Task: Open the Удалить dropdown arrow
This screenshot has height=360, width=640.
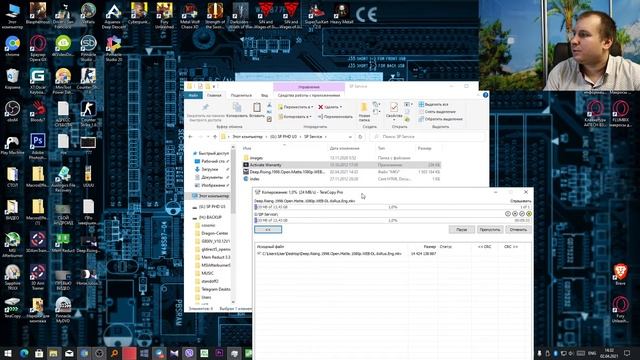Action: click(x=341, y=107)
